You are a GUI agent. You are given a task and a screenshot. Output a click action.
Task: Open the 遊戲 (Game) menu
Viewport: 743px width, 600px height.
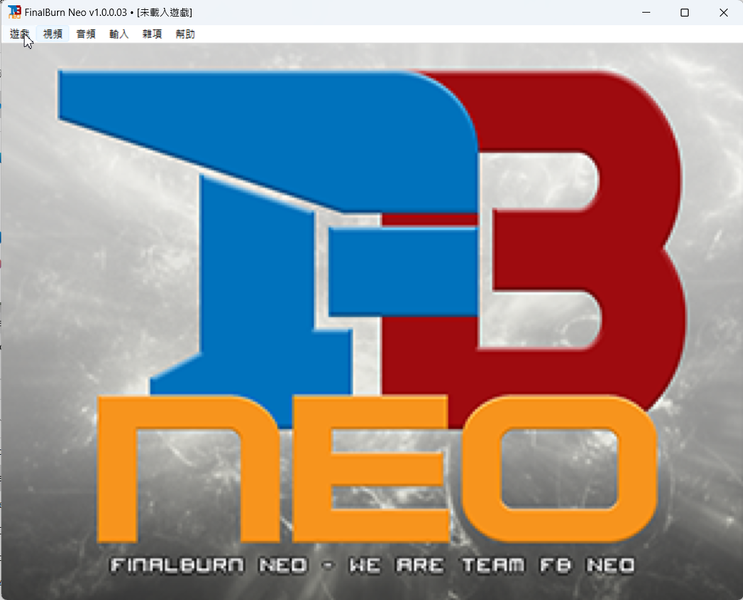[x=19, y=34]
